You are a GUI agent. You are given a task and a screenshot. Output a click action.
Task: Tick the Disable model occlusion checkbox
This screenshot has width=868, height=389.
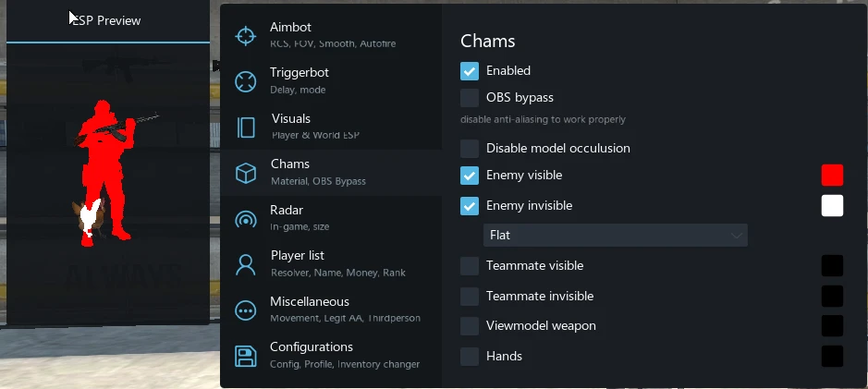click(x=470, y=148)
